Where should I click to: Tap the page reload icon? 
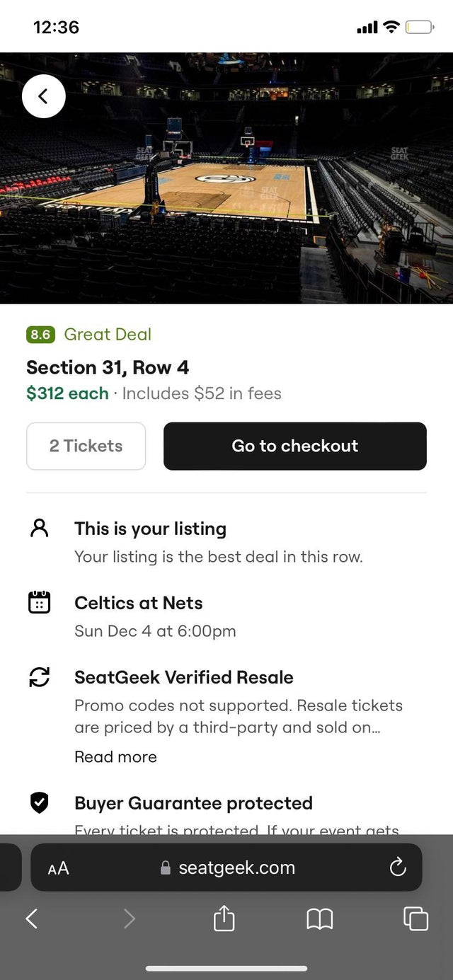tap(398, 867)
